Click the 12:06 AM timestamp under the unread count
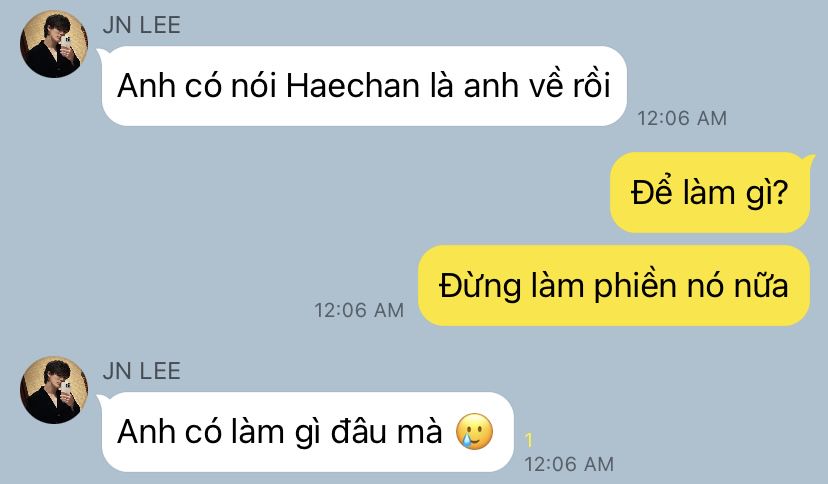 click(569, 464)
